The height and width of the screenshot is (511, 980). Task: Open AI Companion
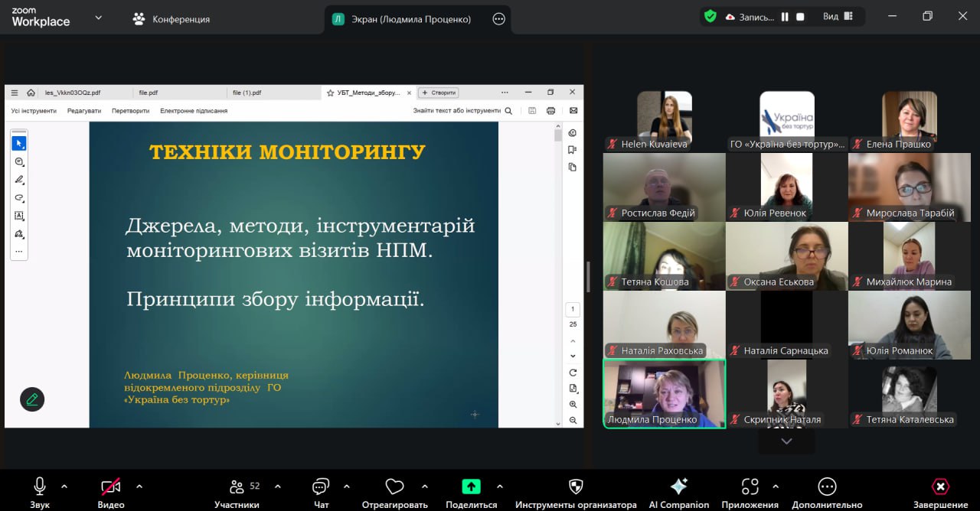click(x=678, y=487)
